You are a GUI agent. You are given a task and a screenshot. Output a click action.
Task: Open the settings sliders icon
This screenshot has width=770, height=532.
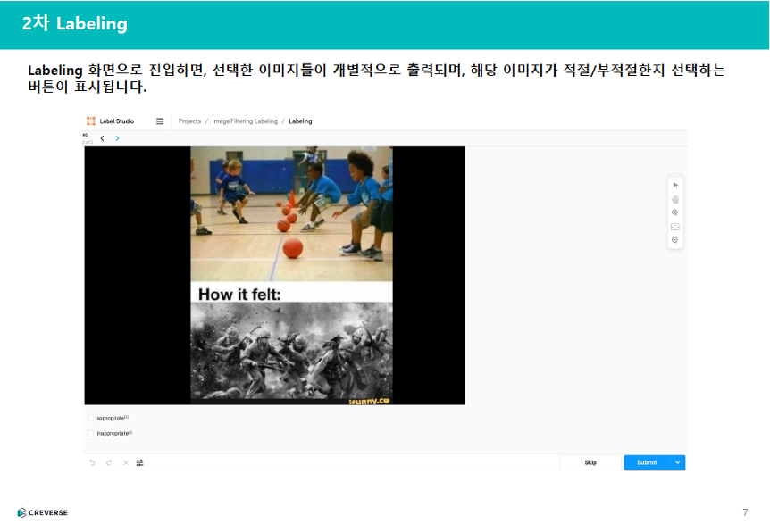[x=140, y=462]
